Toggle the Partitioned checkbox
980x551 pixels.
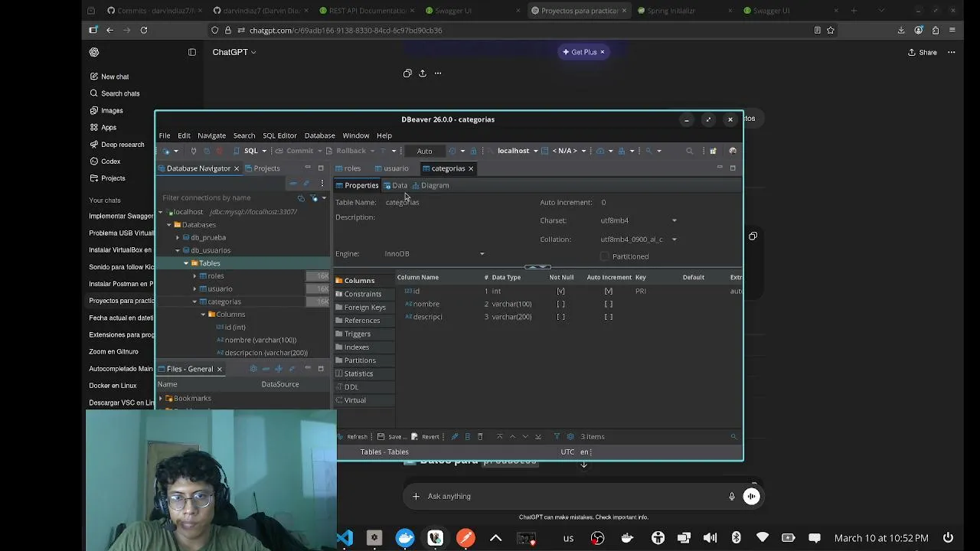(604, 256)
